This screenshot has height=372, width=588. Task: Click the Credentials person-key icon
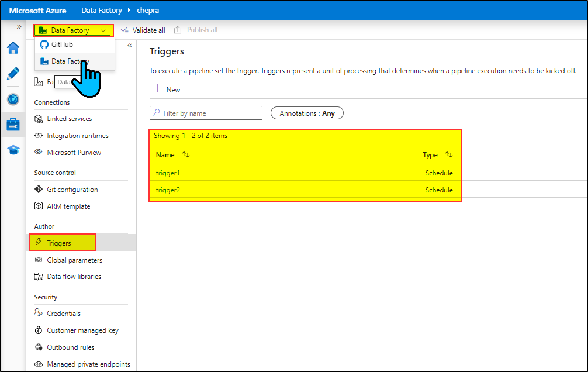(x=38, y=313)
